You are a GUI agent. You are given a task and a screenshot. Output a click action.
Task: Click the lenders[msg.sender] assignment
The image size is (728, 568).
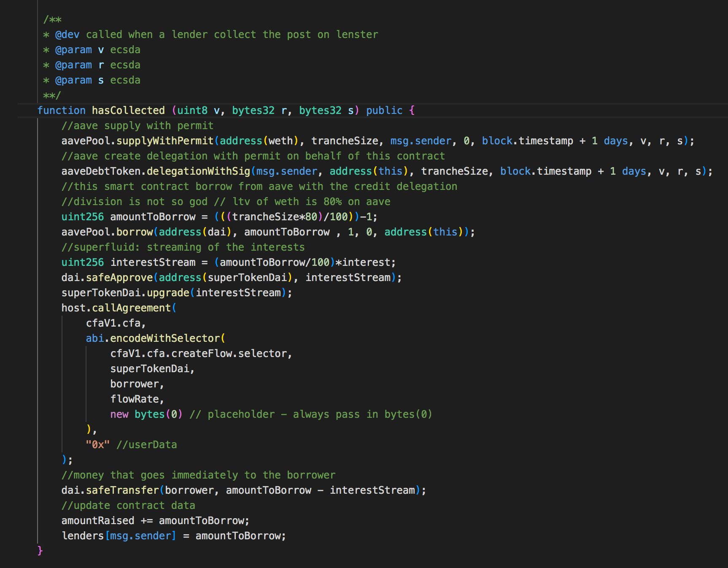coord(174,536)
